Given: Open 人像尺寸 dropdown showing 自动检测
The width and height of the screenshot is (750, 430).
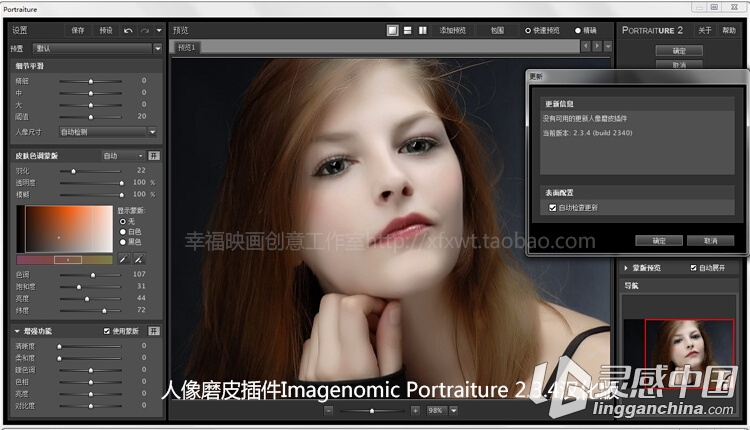Looking at the screenshot, I should click(x=108, y=132).
